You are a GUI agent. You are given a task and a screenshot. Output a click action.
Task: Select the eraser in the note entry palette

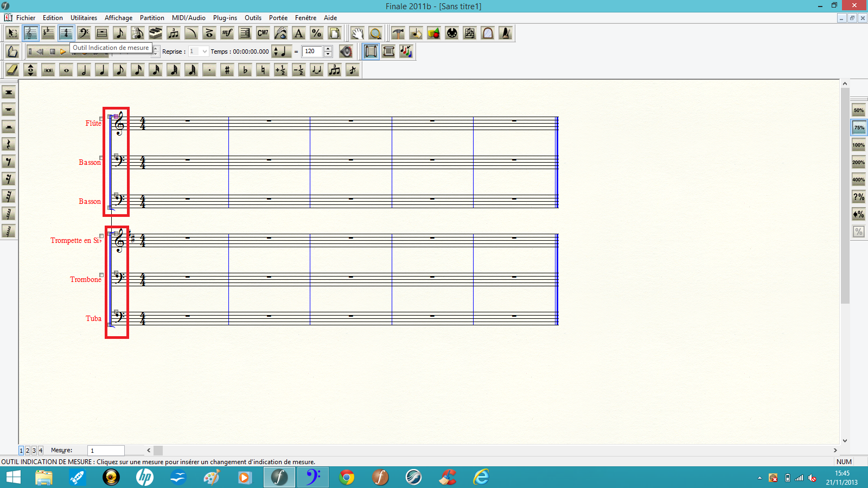[12, 70]
